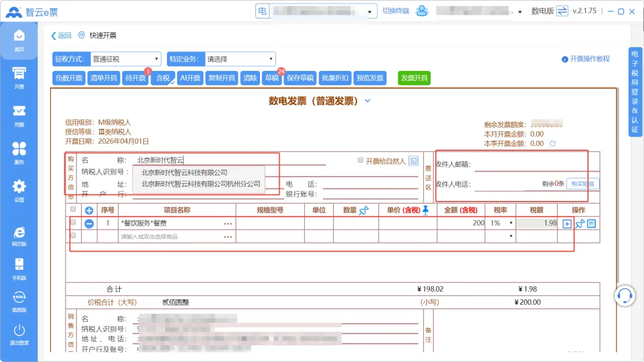Click the user avatar icon in title bar
This screenshot has height=362, width=644.
point(422,11)
